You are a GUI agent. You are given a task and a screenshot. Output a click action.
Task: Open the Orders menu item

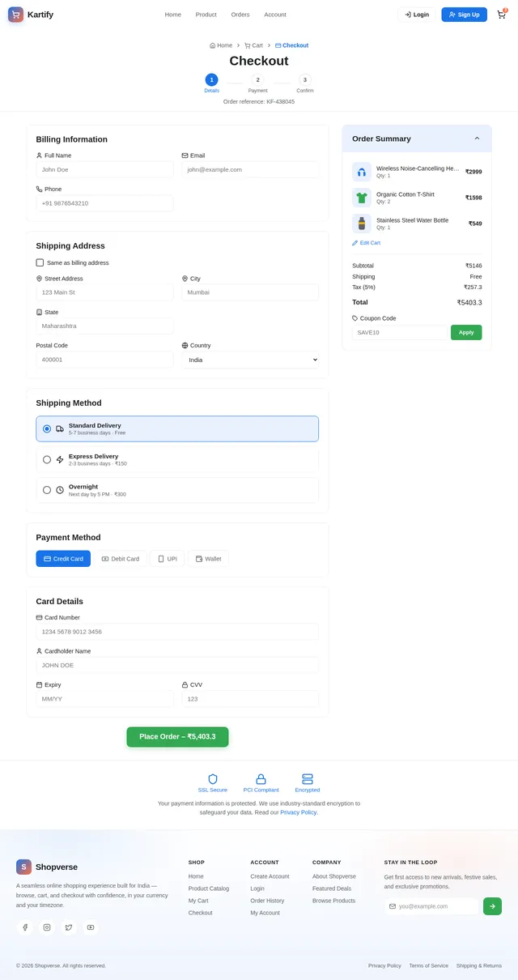click(240, 15)
